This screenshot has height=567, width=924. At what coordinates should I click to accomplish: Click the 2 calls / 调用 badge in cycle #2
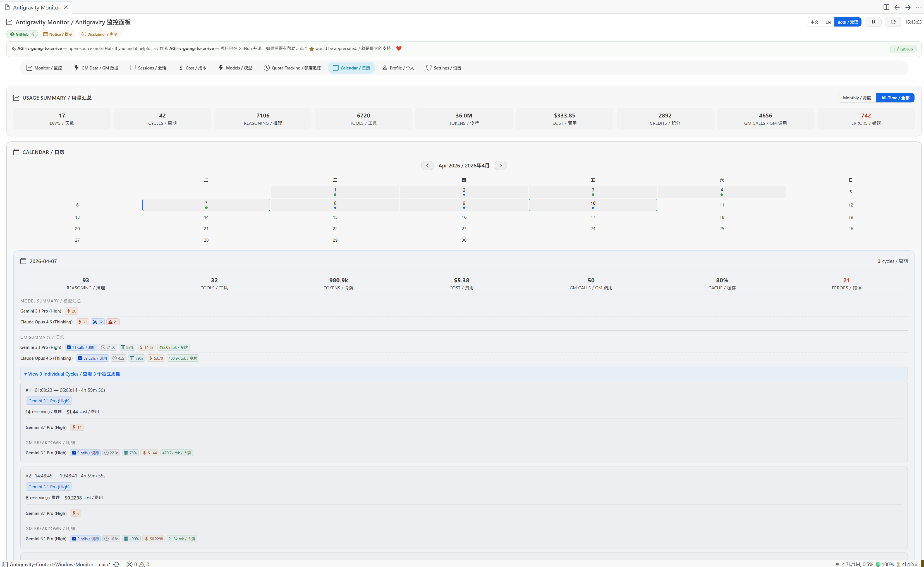click(85, 539)
